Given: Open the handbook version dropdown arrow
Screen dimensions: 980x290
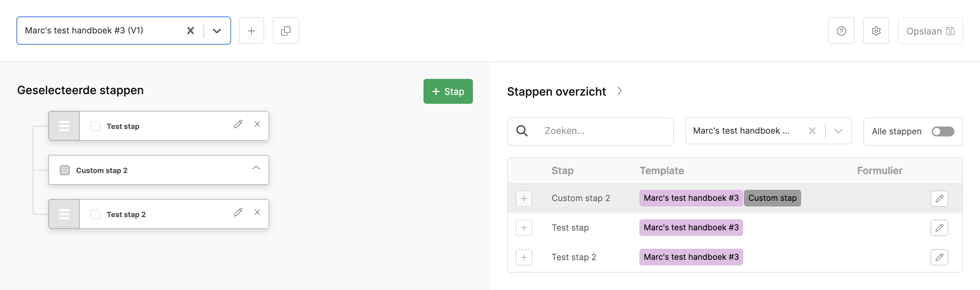Looking at the screenshot, I should click(217, 31).
